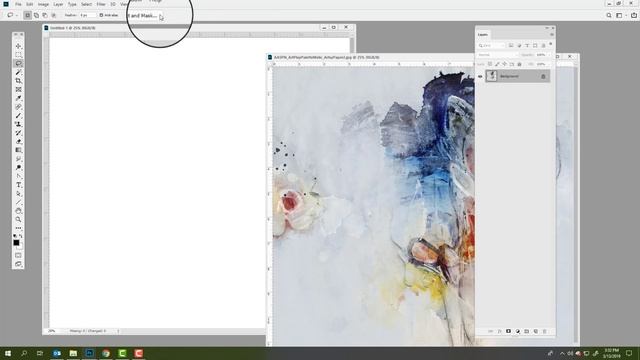Select the Path Selection tool
This screenshot has height=360, width=640.
[x=18, y=194]
